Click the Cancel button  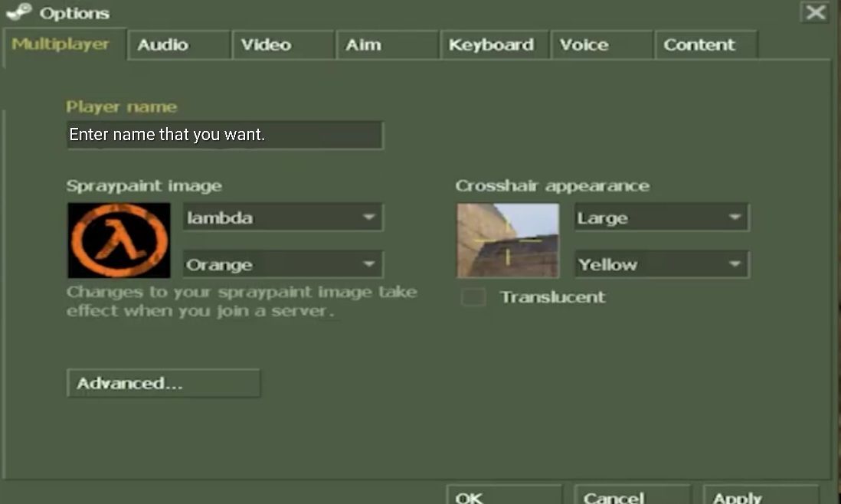pyautogui.click(x=631, y=496)
